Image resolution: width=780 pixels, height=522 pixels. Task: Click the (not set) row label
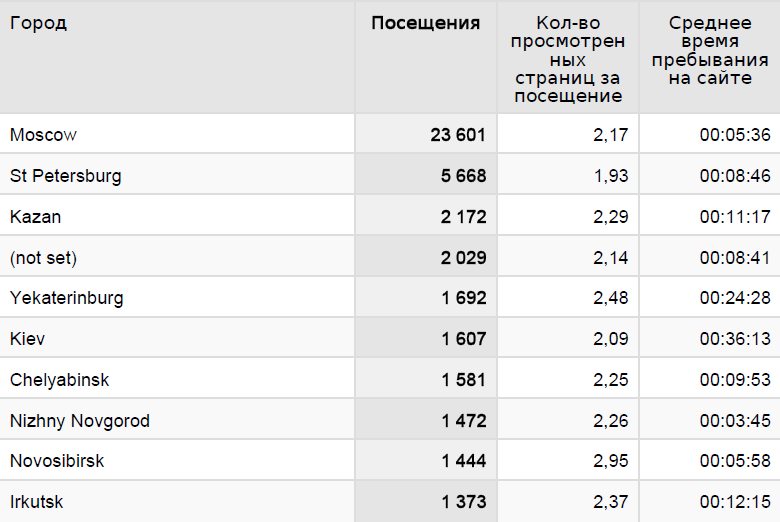[x=43, y=258]
